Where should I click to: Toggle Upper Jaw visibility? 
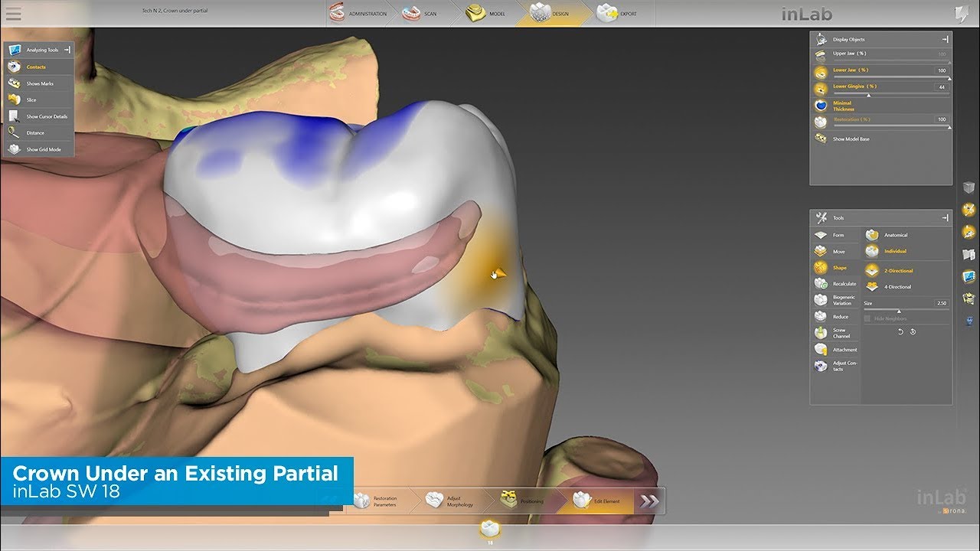[820, 54]
